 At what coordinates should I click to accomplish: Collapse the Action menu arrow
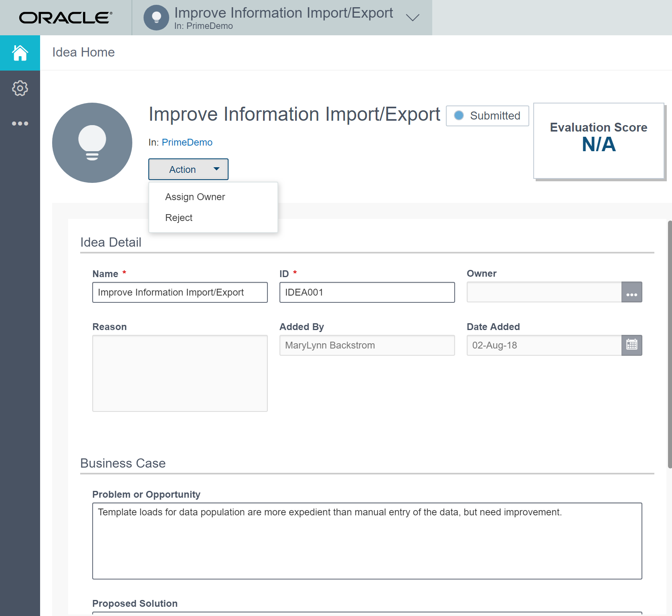(217, 169)
